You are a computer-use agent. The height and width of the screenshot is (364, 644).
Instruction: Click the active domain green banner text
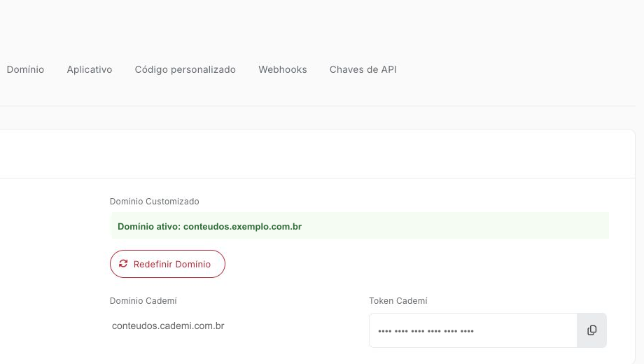click(209, 226)
